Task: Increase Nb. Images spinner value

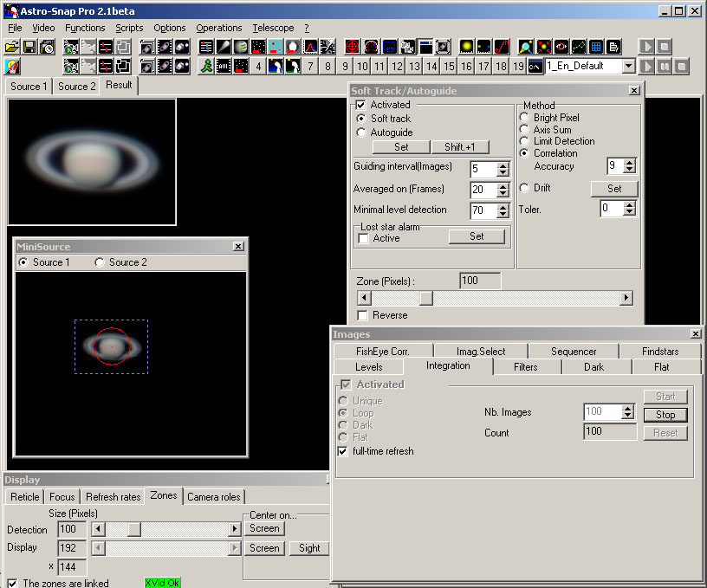Action: (x=627, y=408)
